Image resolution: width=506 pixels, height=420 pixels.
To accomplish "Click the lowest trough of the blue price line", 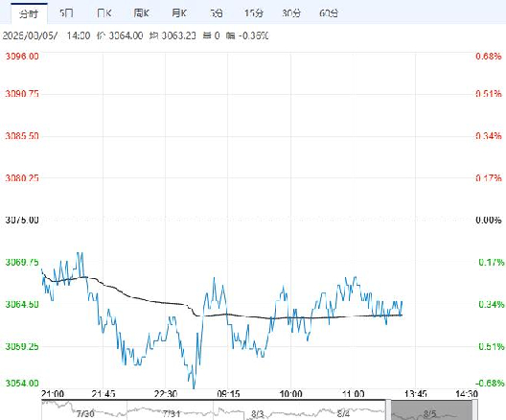I will [x=194, y=386].
